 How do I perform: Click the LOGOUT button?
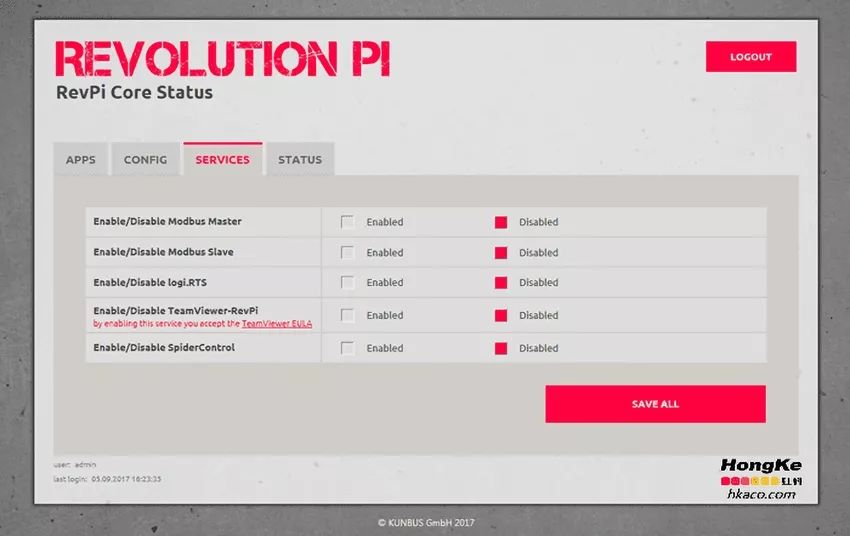point(751,56)
